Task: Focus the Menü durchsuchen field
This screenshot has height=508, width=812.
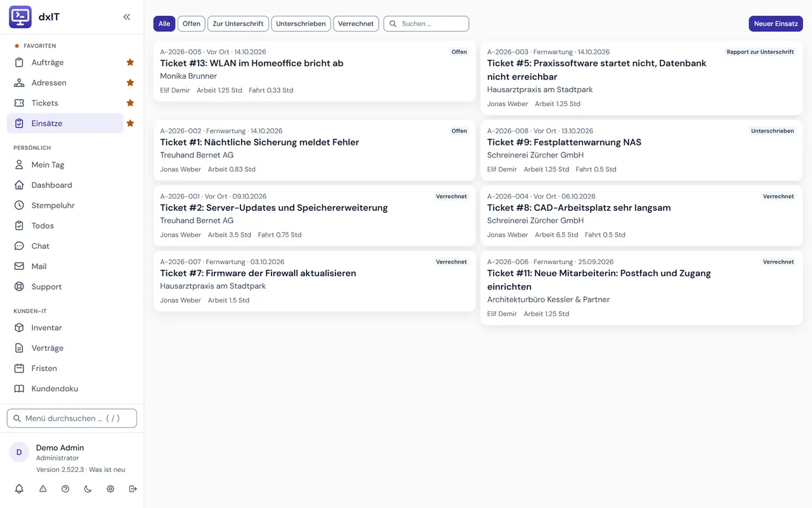Action: pos(72,418)
